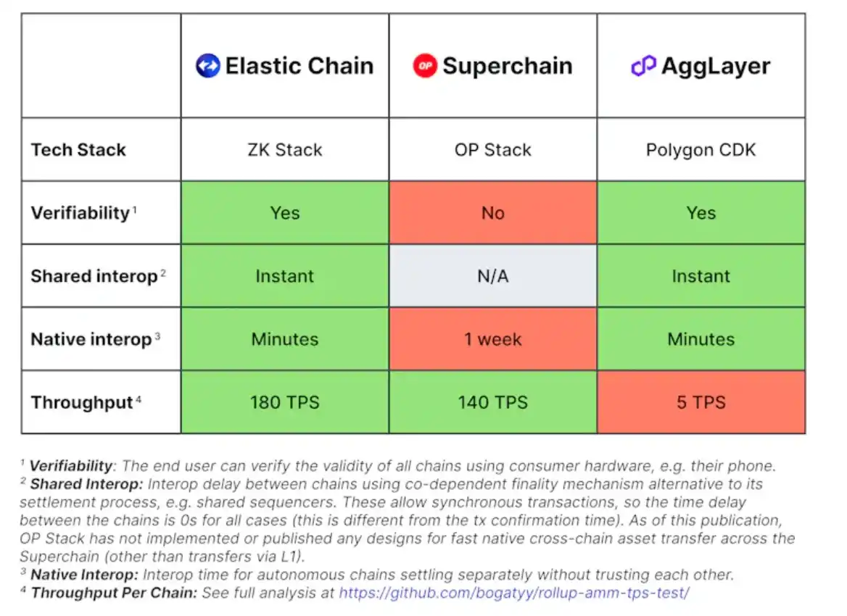847x616 pixels.
Task: Click the Elastic Chain blue arrows logo
Action: click(207, 66)
